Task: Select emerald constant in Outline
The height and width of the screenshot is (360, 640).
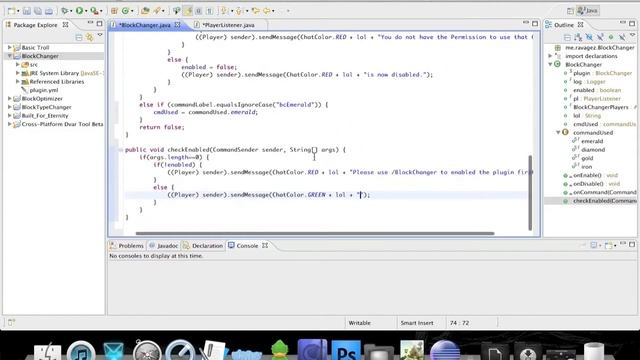Action: coord(592,141)
